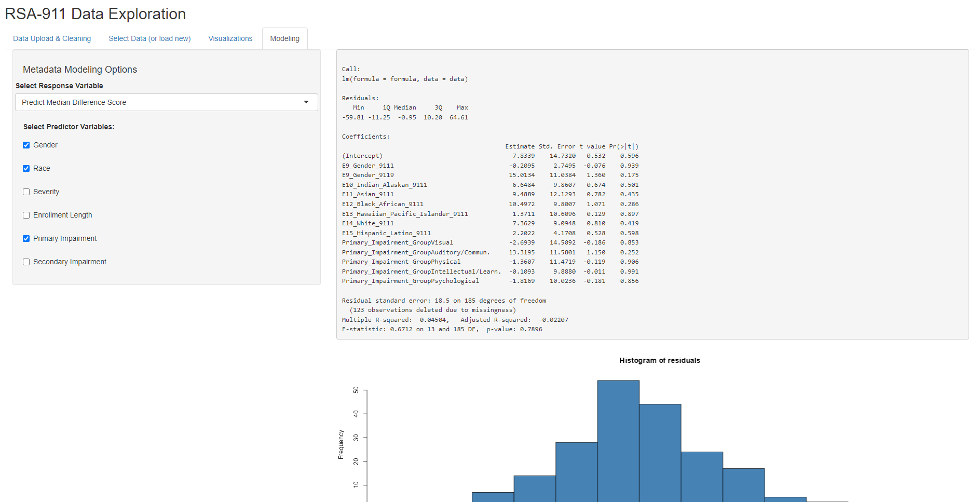Click the F-statistic line in model output
980x502 pixels.
click(x=442, y=329)
